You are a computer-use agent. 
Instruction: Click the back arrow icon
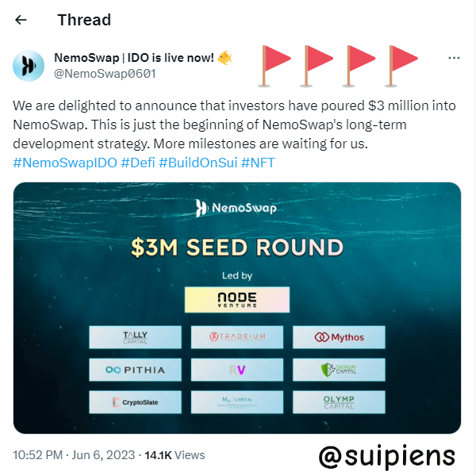(x=21, y=20)
